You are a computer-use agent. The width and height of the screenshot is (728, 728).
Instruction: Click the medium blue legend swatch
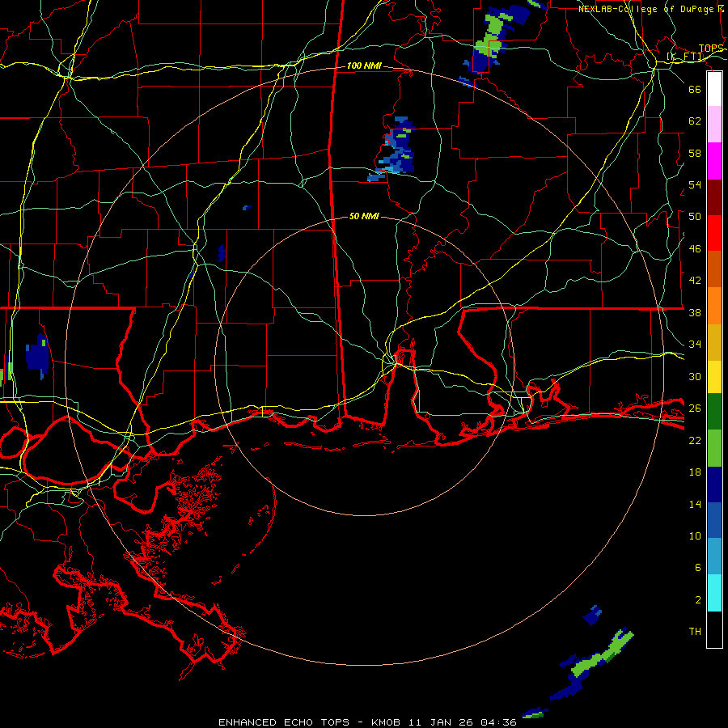(714, 520)
